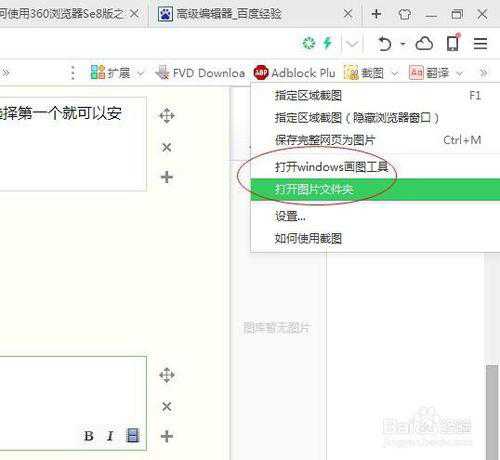
Task: Click the undo restore-closed-page arrow
Action: tap(385, 44)
